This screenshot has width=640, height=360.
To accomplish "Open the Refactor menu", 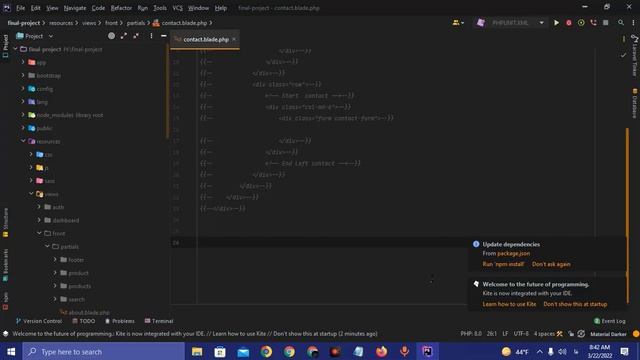I will pos(121,8).
